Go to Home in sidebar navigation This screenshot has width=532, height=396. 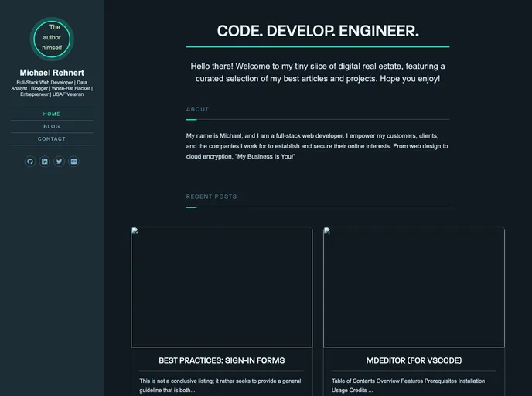(x=52, y=114)
